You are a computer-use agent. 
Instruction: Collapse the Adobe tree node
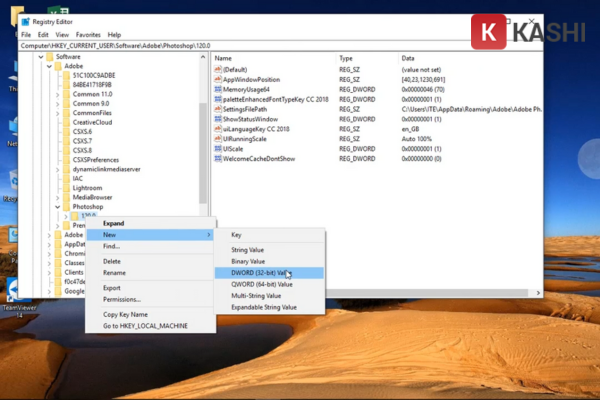point(49,67)
